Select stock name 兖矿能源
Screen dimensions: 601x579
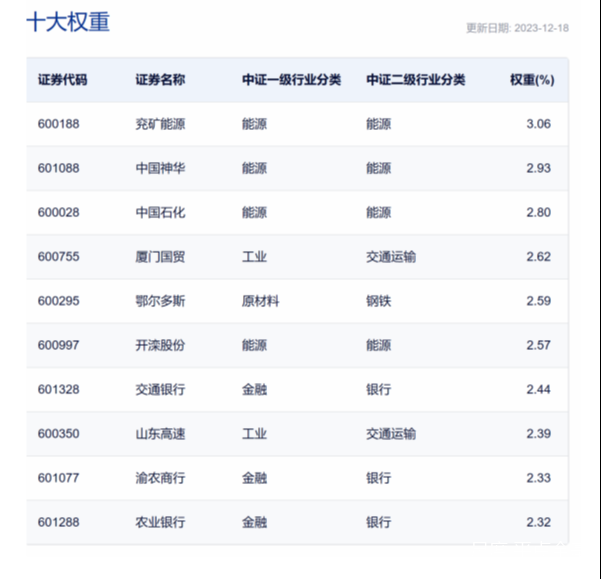pyautogui.click(x=160, y=124)
